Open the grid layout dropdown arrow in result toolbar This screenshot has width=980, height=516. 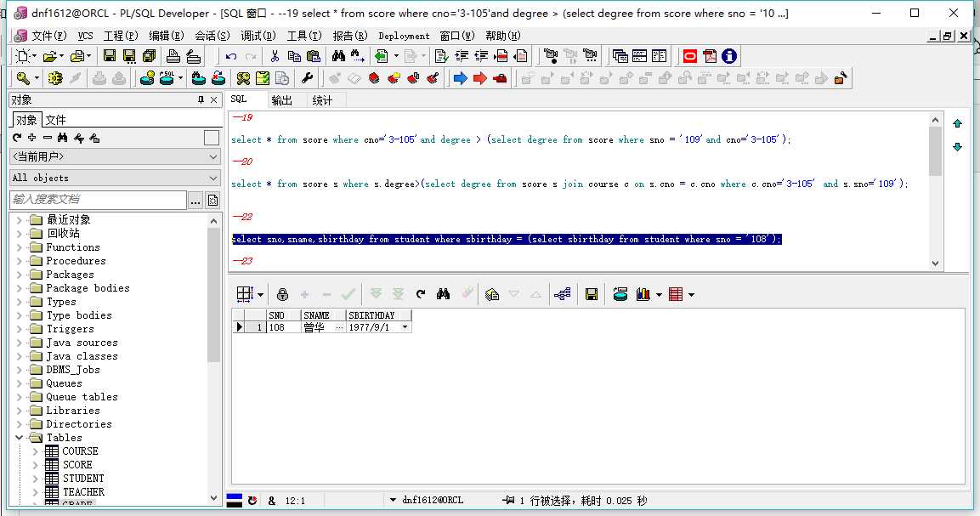261,295
